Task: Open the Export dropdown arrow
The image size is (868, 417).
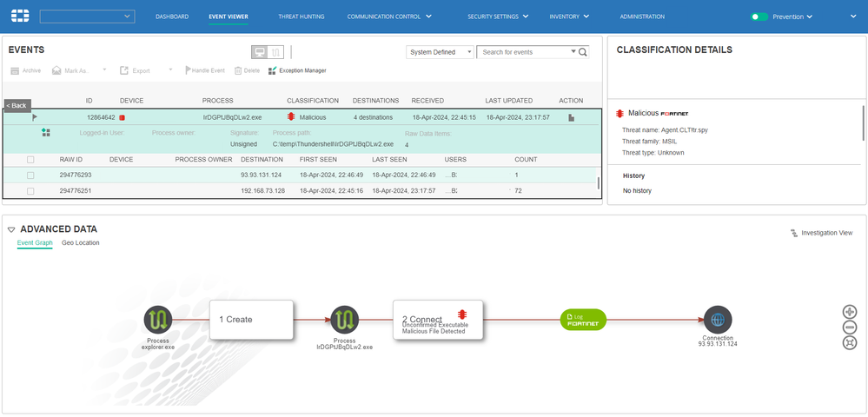Action: [x=170, y=69]
